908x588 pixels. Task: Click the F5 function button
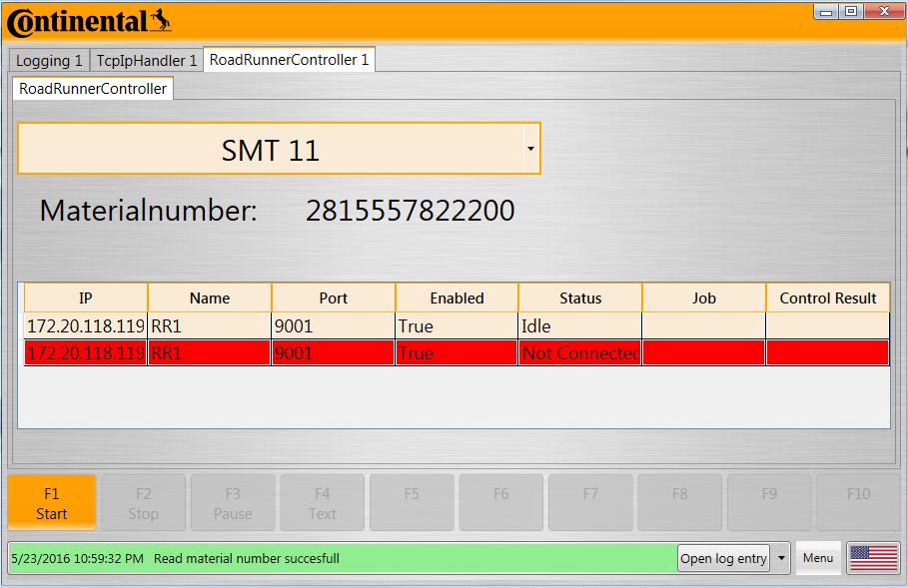click(x=412, y=503)
